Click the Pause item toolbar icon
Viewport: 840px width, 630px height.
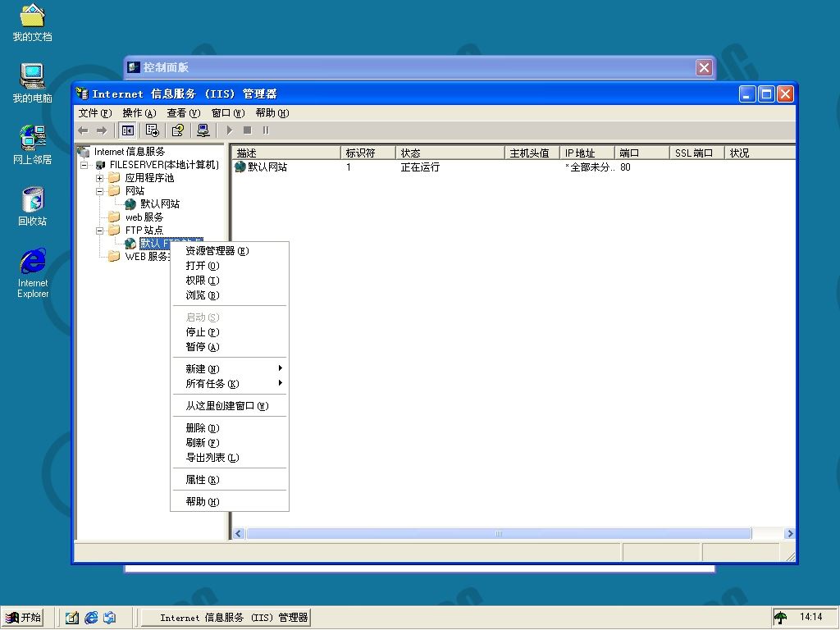pyautogui.click(x=266, y=130)
